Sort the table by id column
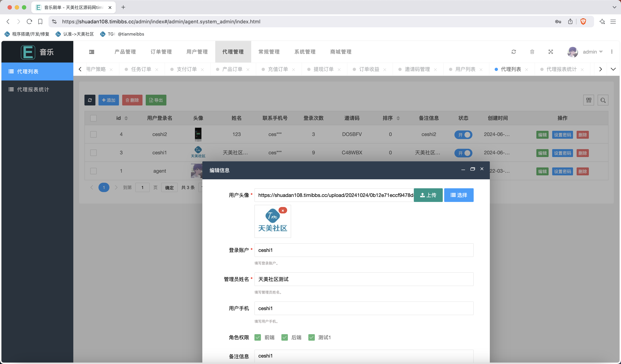 (x=126, y=118)
